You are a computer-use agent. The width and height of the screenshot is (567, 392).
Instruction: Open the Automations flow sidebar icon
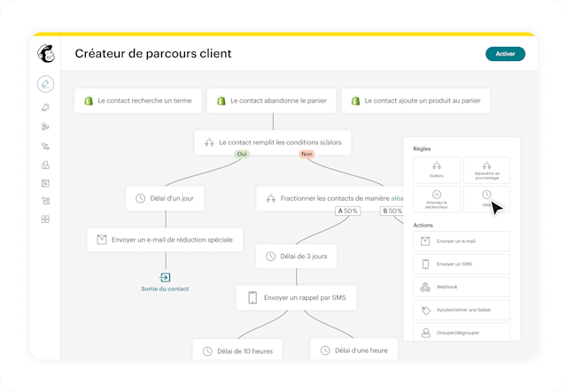coord(45,146)
